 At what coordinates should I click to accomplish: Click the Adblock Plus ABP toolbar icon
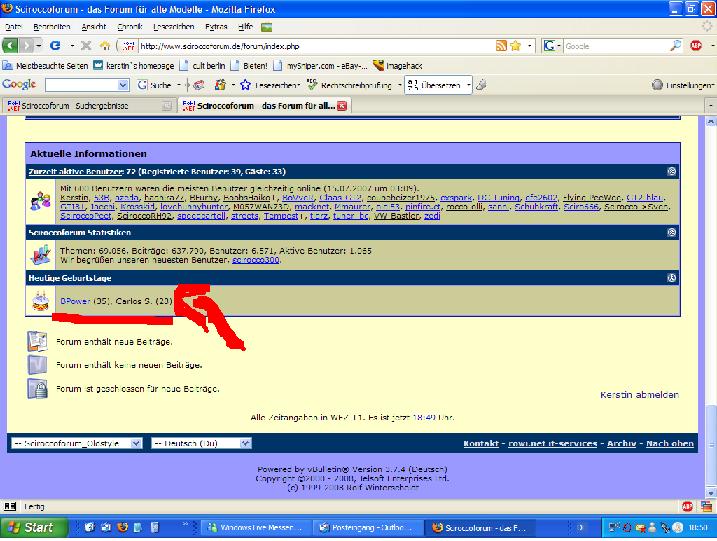click(x=696, y=46)
